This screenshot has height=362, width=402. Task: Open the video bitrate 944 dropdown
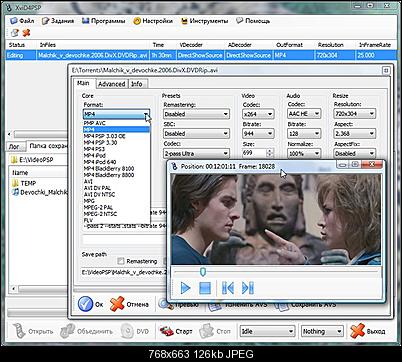pos(258,134)
